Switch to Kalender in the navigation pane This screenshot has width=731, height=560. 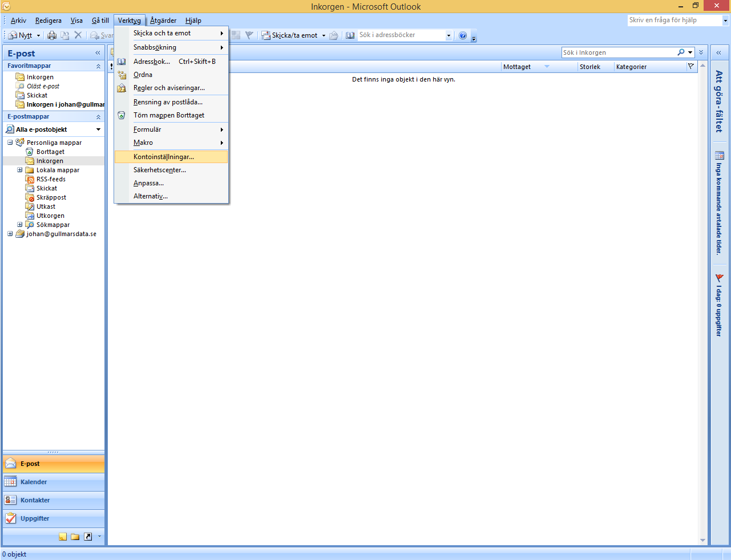[54, 482]
